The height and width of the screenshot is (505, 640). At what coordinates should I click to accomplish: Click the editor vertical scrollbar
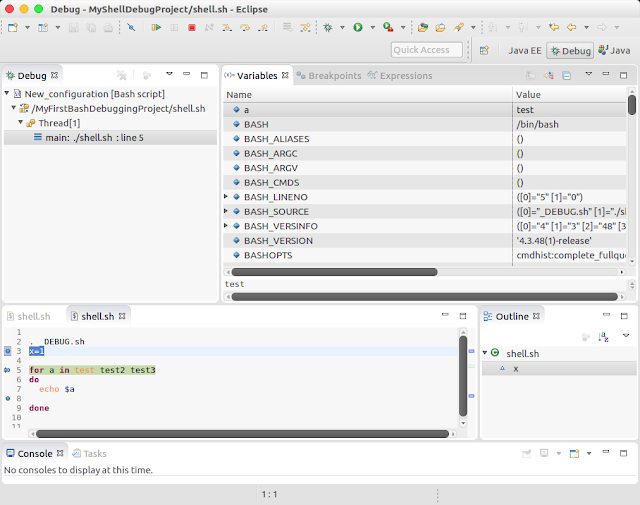click(x=463, y=376)
